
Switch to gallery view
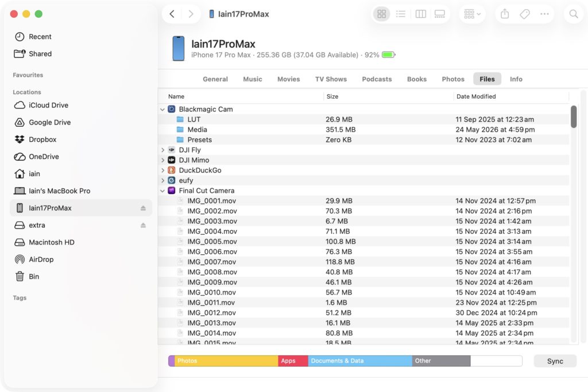439,14
